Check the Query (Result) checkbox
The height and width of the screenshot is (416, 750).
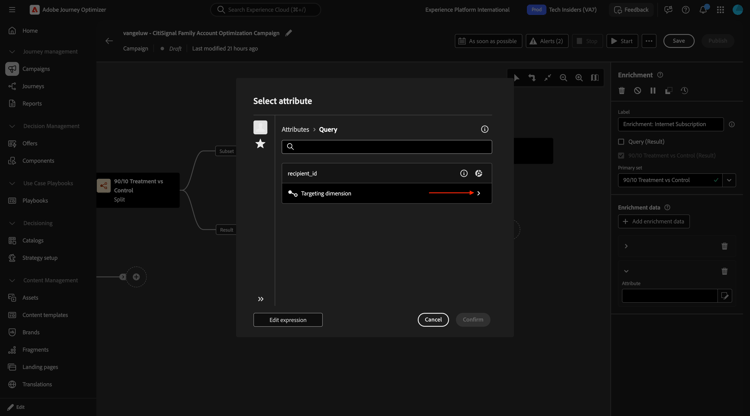pos(621,142)
